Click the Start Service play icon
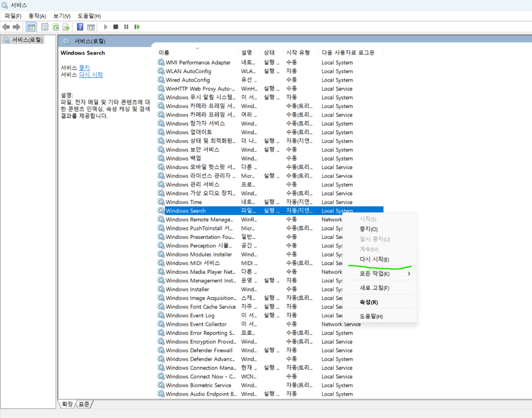Screen dimensions: 532x418 [105, 27]
